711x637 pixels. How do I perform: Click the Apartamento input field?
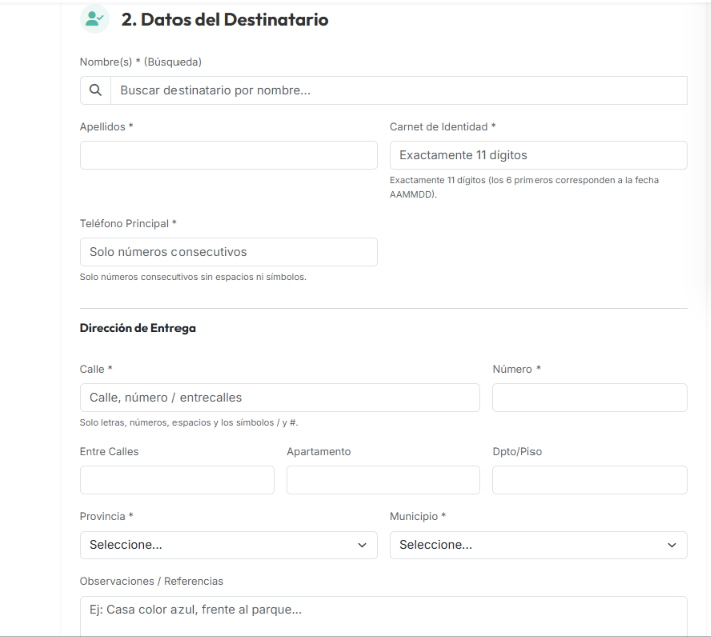tap(383, 480)
